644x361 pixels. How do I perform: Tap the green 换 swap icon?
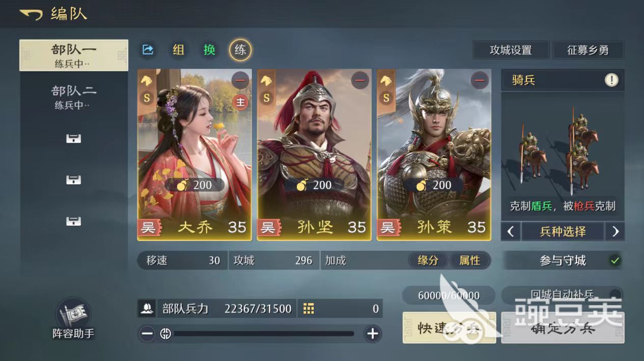(209, 49)
